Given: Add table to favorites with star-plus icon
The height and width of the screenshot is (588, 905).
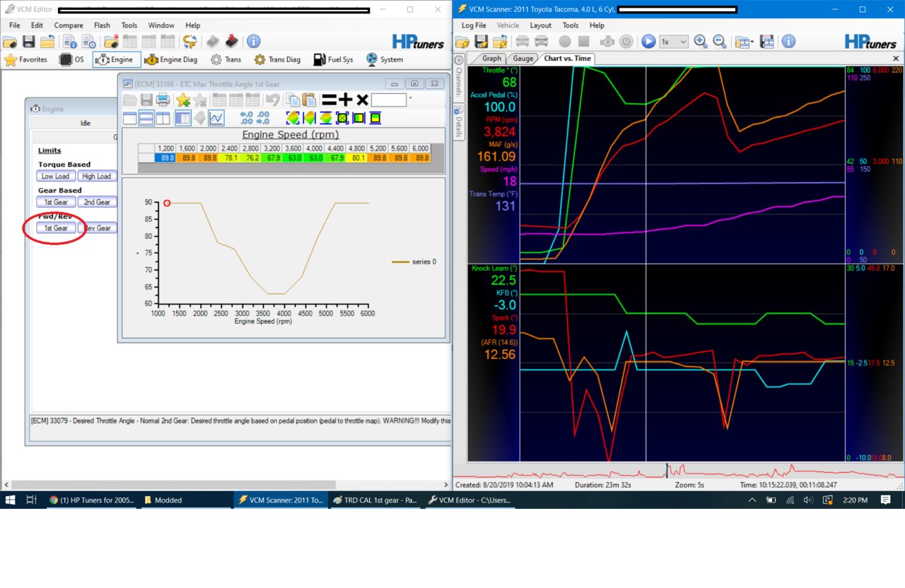Looking at the screenshot, I should (x=183, y=100).
